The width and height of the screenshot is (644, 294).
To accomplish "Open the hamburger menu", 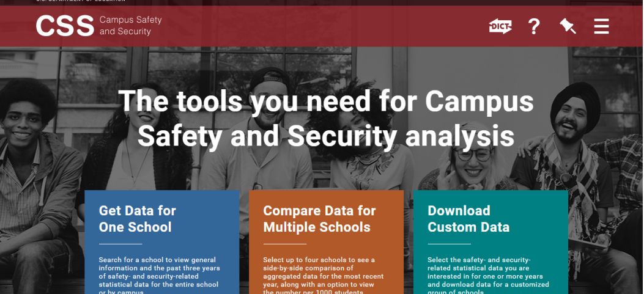I will coord(601,26).
